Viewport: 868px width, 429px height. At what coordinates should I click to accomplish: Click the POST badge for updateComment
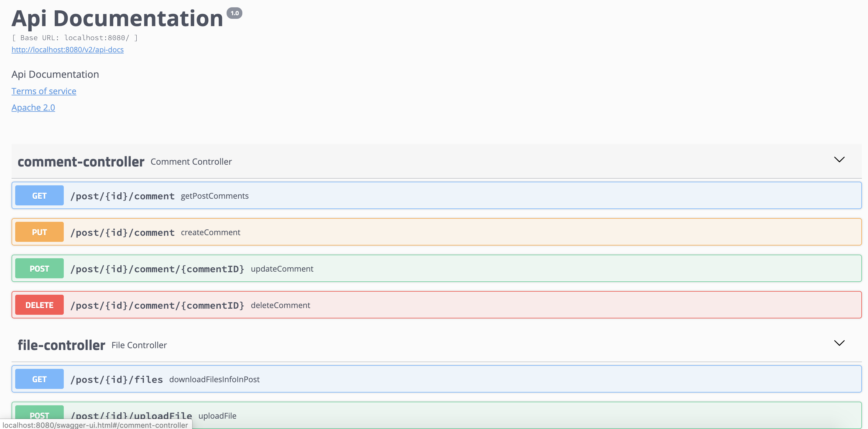click(x=39, y=268)
